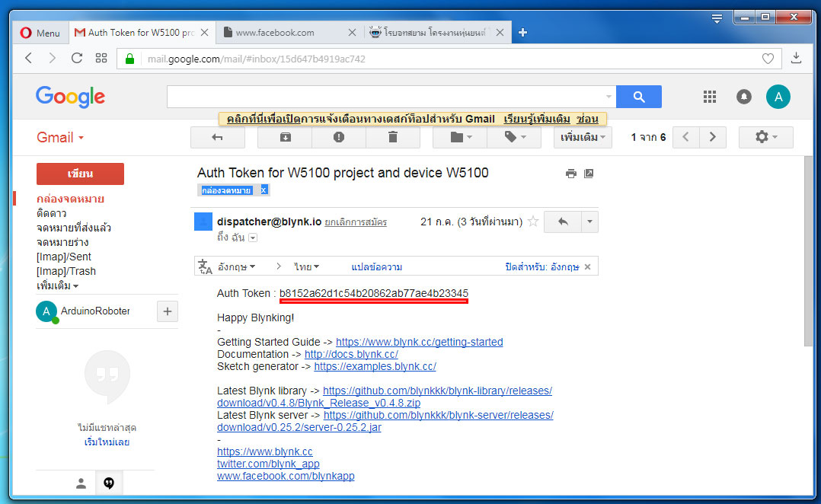Open the contacts person icon

[81, 483]
